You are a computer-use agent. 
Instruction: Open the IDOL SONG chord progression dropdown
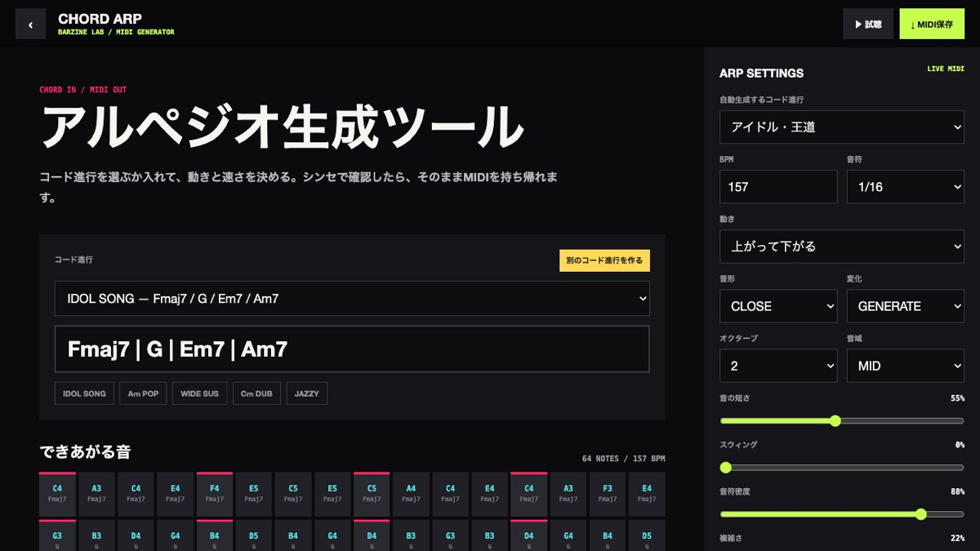[x=352, y=299]
